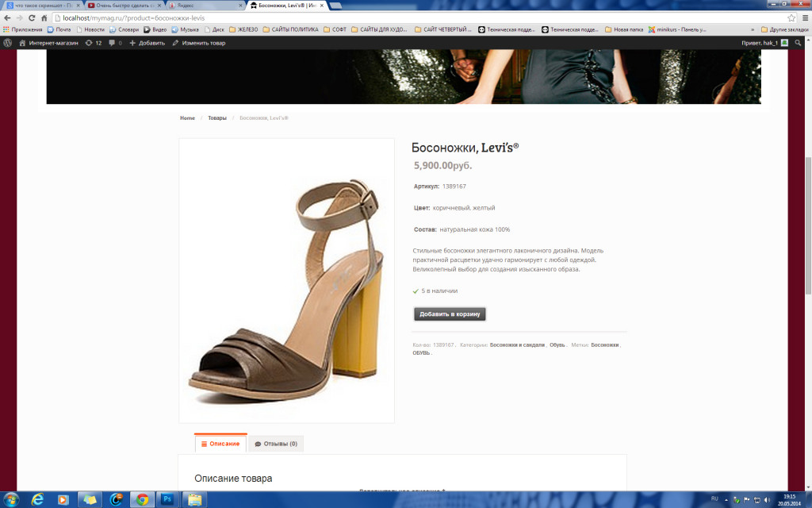Viewport: 812px width, 508px height.
Task: Open the Windows Start menu
Action: (10, 500)
